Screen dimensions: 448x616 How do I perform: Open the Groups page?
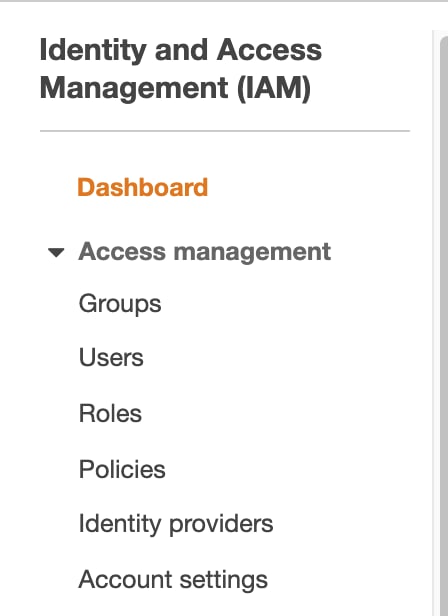click(120, 304)
